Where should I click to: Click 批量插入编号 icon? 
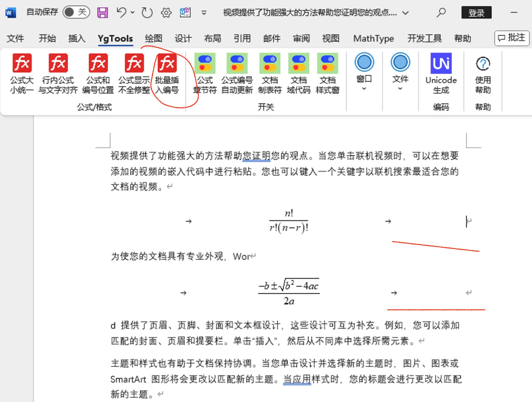[167, 74]
